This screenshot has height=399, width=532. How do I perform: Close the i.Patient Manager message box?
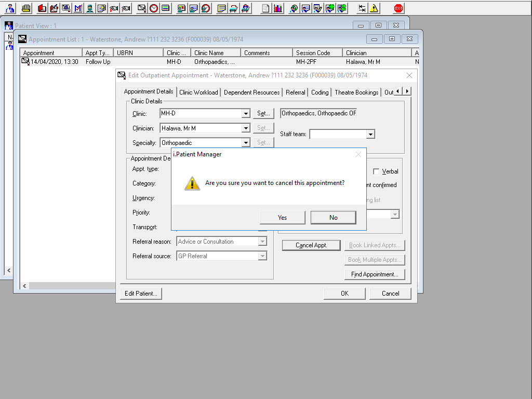[358, 154]
